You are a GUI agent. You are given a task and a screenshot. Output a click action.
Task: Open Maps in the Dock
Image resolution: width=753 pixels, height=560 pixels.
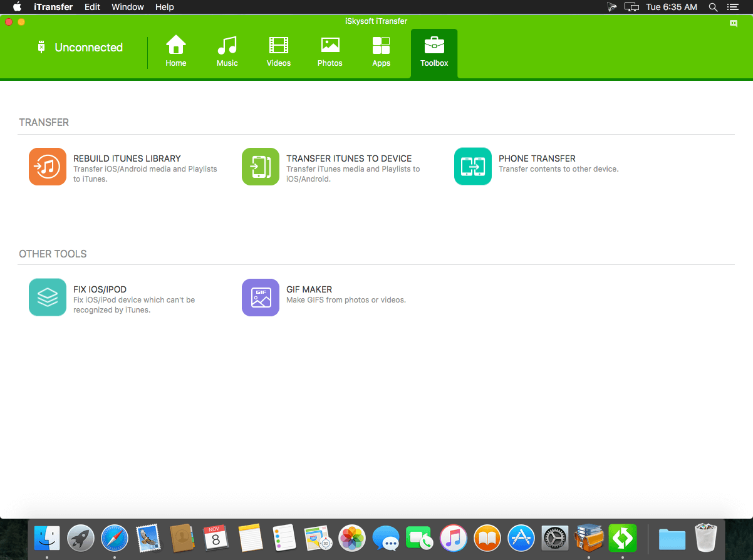pos(318,538)
